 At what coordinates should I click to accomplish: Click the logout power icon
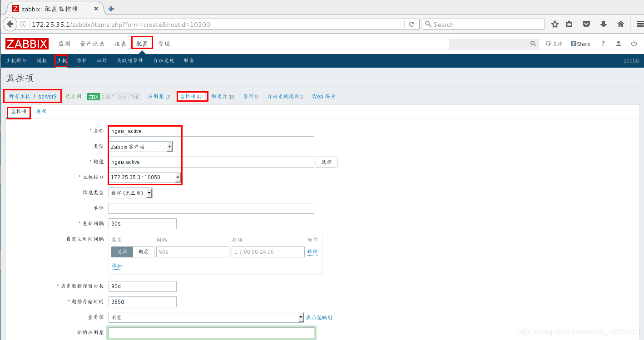[634, 44]
